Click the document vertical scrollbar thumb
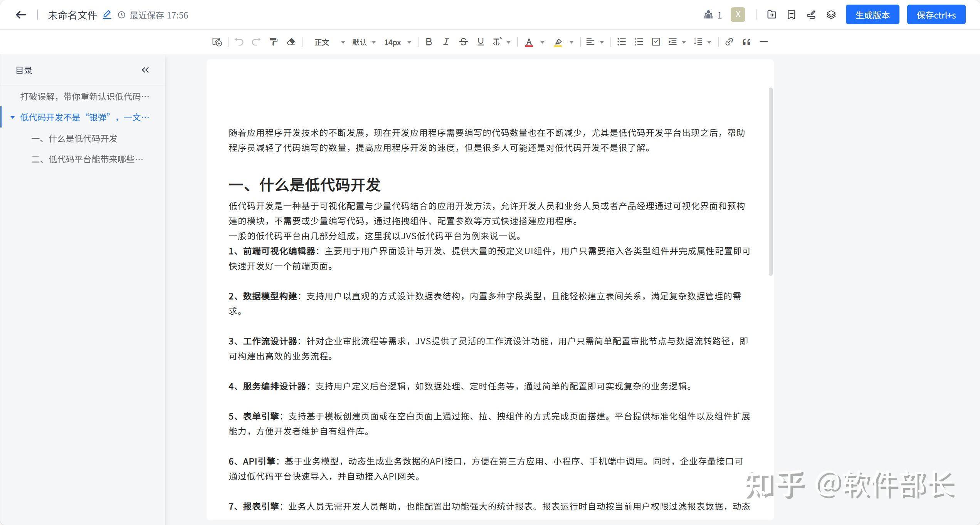 click(x=770, y=182)
